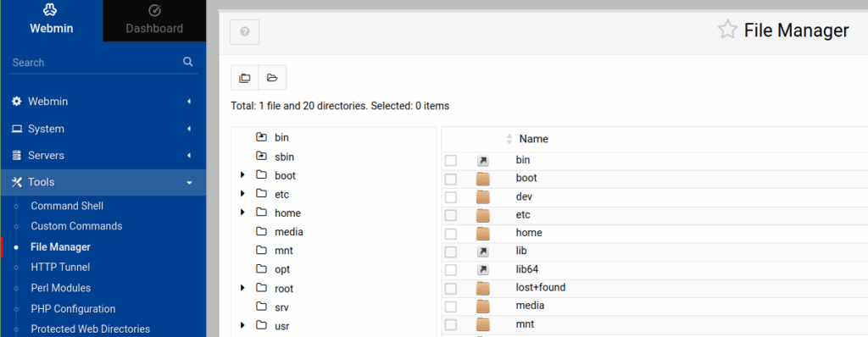The image size is (868, 337).
Task: Tick the checkbox for dev row
Action: click(x=451, y=197)
